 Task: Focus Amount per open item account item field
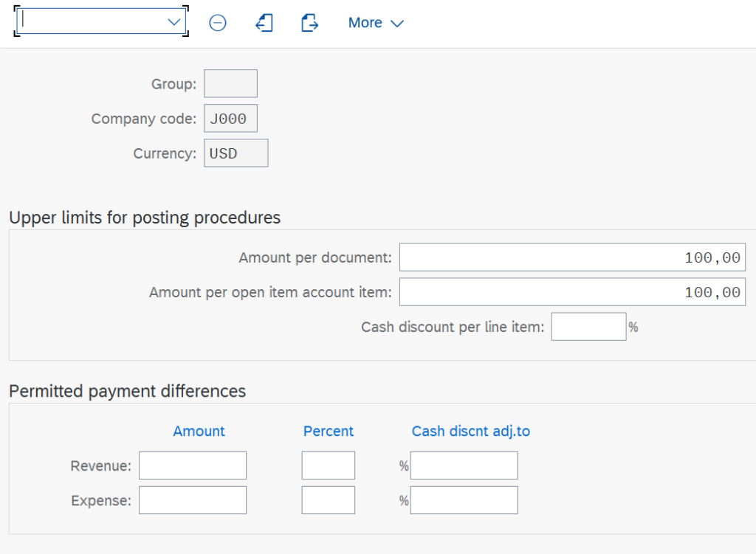571,292
